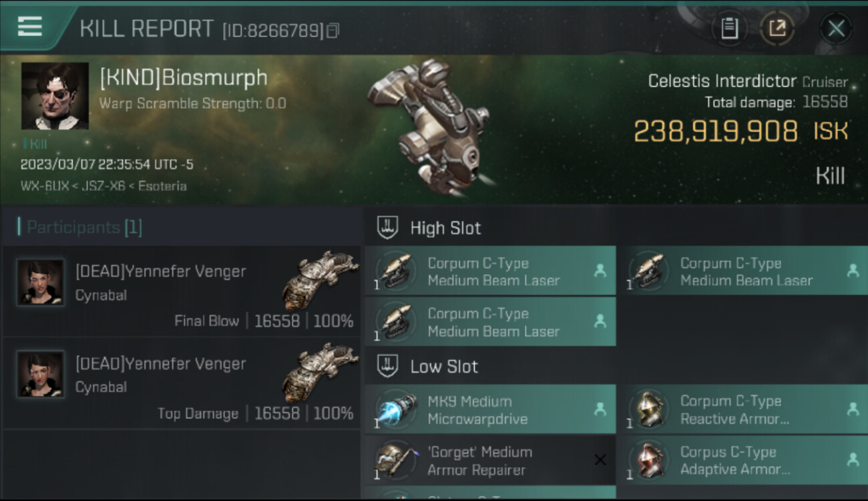
Task: Open Biosmurph's pilot portrait
Action: click(x=55, y=96)
